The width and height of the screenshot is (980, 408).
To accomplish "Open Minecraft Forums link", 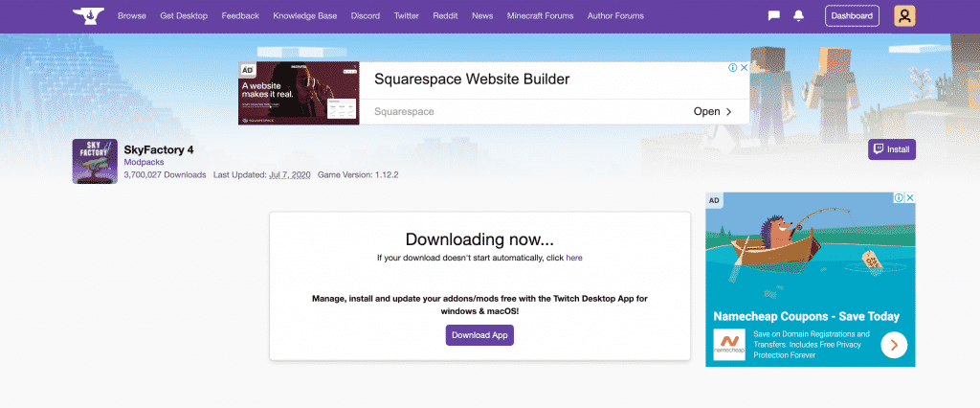I will click(540, 15).
